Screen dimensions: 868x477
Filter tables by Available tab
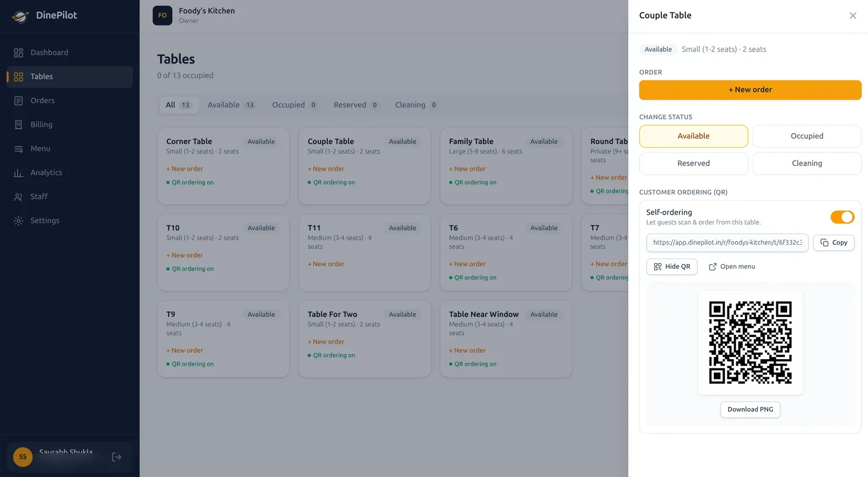(x=231, y=105)
